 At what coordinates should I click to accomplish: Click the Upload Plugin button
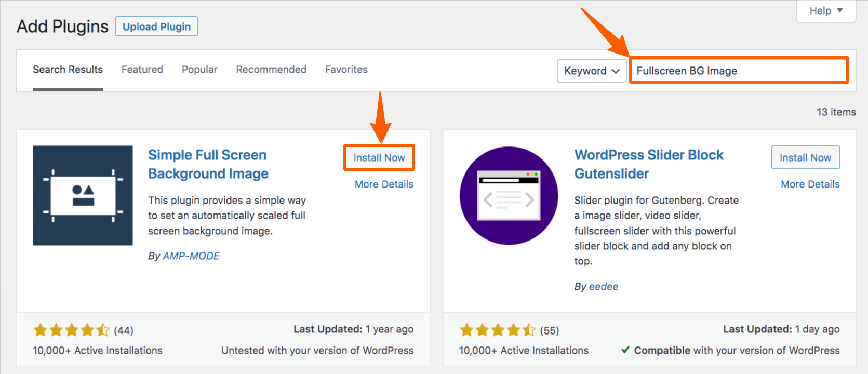pos(156,26)
